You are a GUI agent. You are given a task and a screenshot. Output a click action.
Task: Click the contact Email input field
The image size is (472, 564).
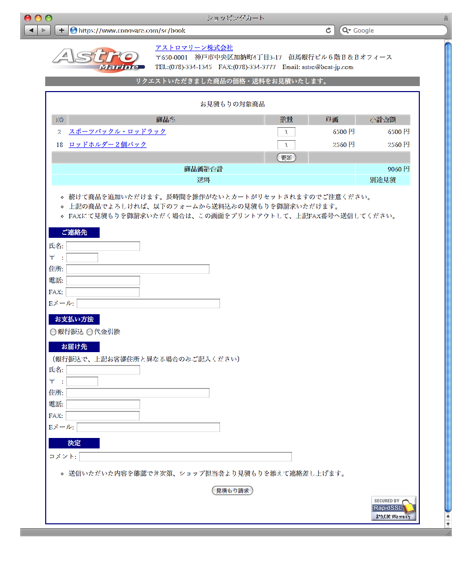point(148,304)
